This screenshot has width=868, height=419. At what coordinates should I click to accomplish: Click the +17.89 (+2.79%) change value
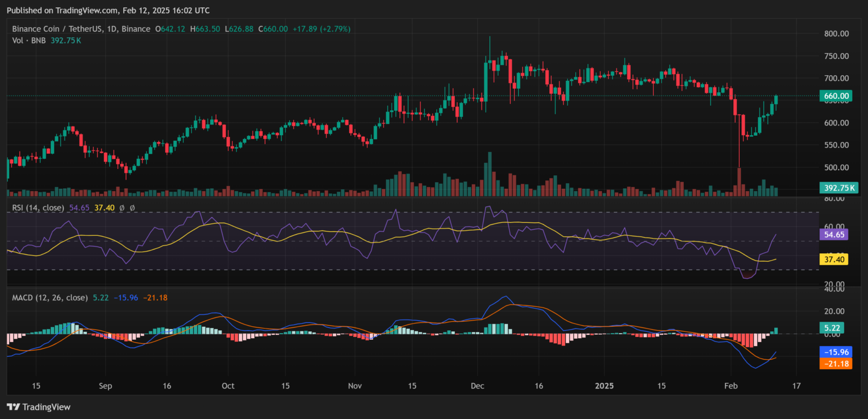pyautogui.click(x=323, y=29)
